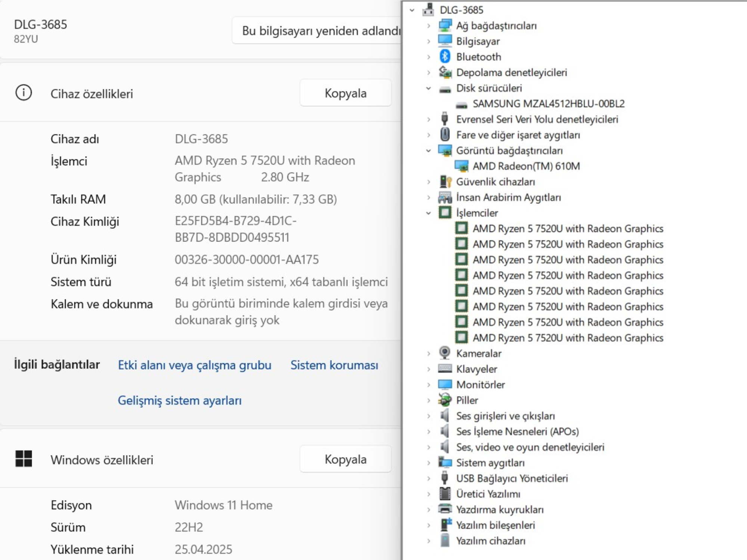
Task: Collapse the Disk sürücüleri category
Action: tap(429, 88)
